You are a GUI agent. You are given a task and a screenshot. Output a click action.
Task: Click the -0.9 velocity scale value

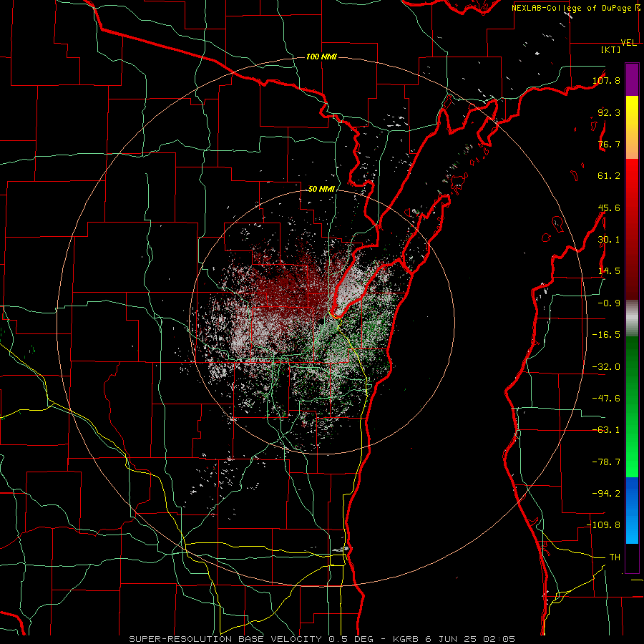(x=609, y=303)
